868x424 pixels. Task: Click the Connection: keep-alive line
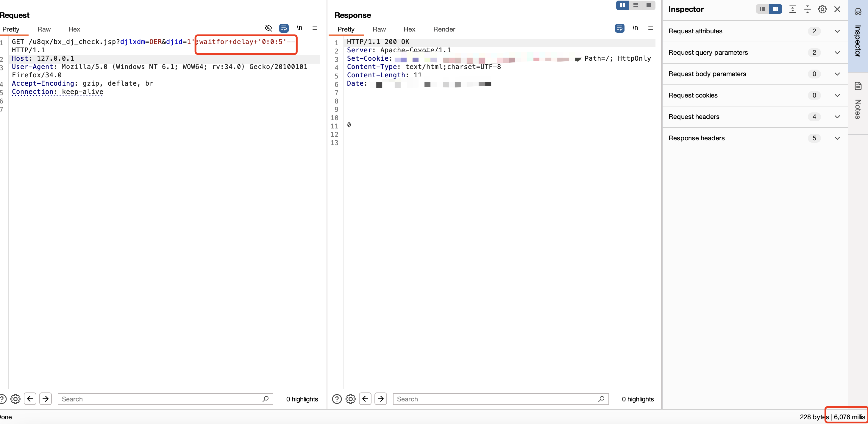(x=57, y=92)
